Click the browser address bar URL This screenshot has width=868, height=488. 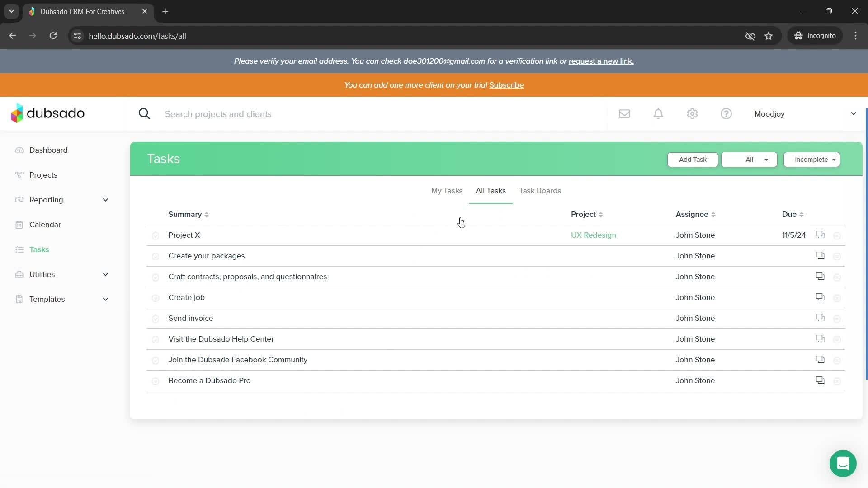coord(137,36)
